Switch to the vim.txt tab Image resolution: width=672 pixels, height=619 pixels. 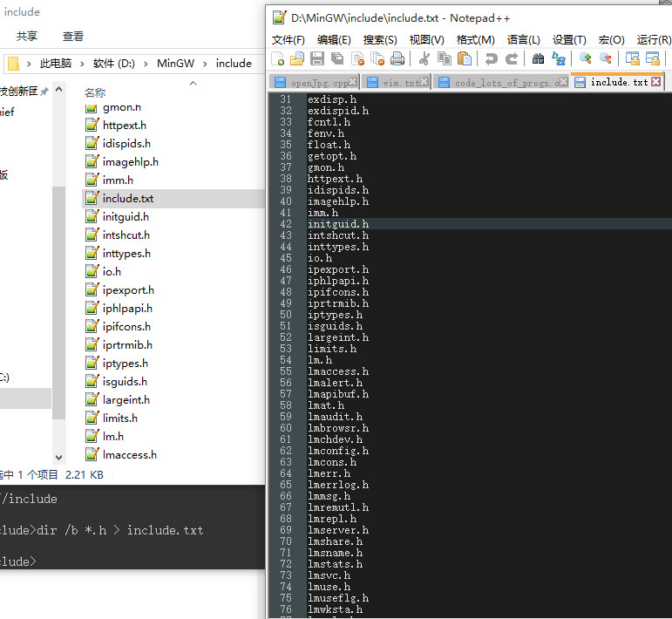coord(396,82)
